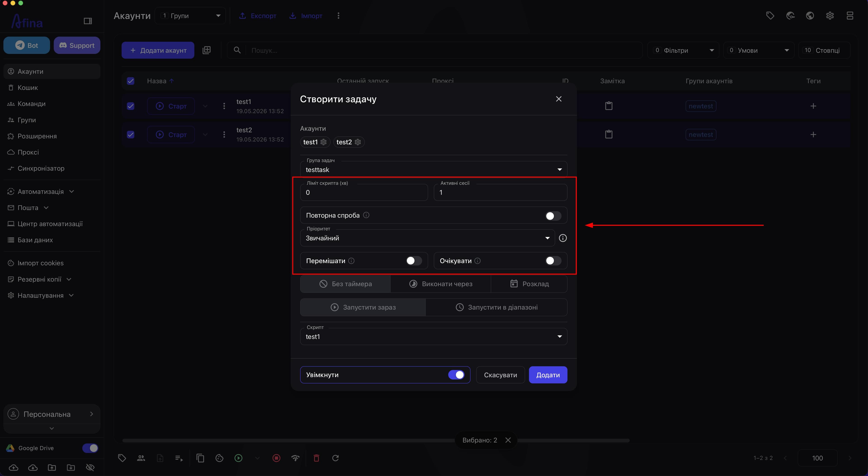Show info for Повторна спроба
Screen dimensions: 868x476
coord(366,215)
